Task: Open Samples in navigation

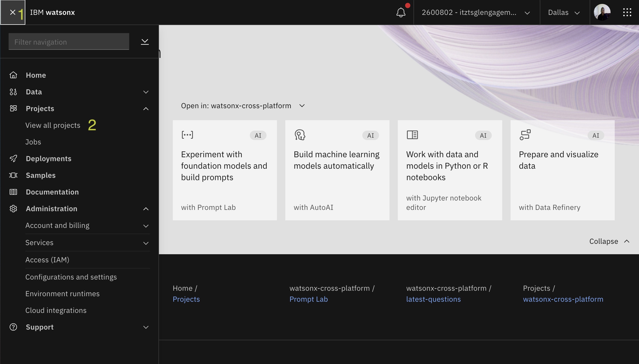Action: coord(41,175)
